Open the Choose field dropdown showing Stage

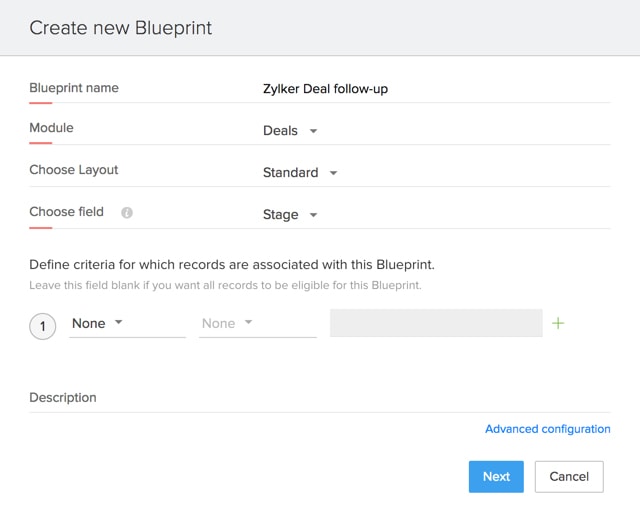click(x=290, y=214)
